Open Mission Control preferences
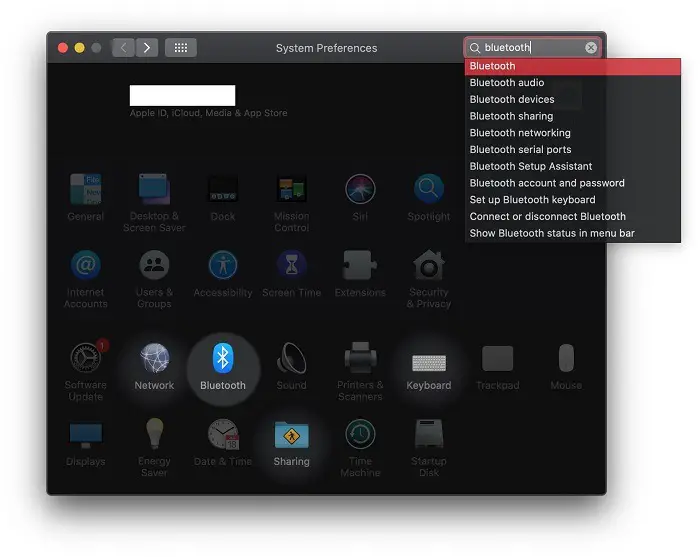Viewport: 700px width, 557px height. coord(292,189)
